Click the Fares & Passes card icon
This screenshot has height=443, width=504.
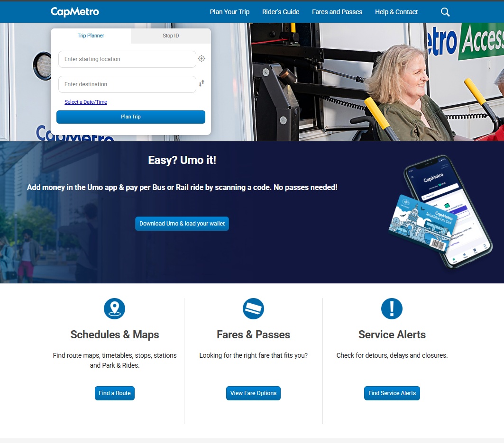(x=253, y=309)
